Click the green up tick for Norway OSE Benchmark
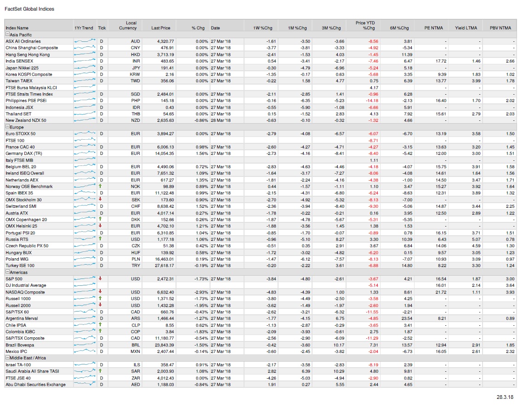 [100, 186]
